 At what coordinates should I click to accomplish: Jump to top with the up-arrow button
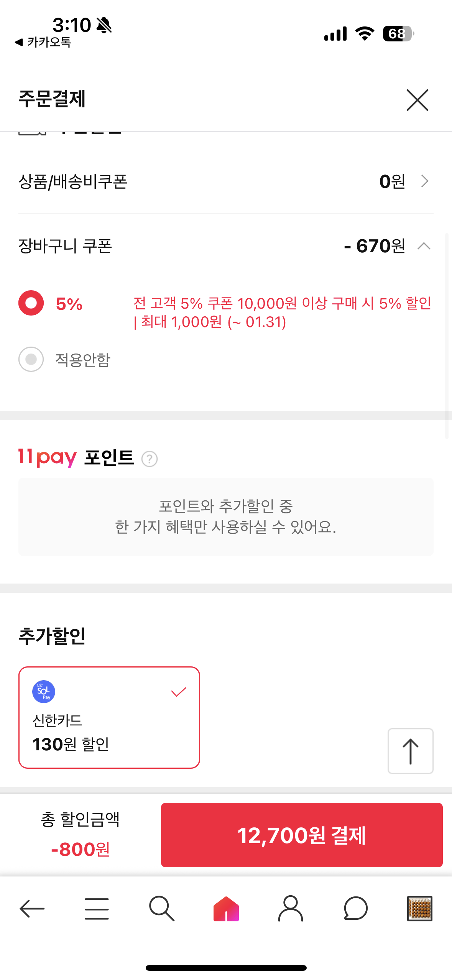pos(410,751)
